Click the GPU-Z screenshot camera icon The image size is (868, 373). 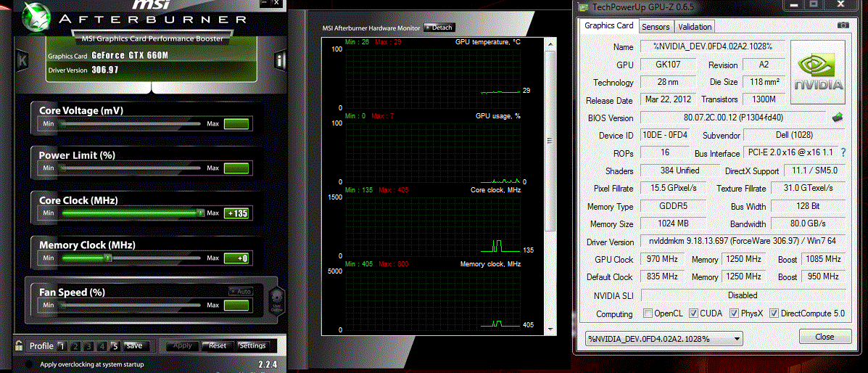[x=843, y=25]
